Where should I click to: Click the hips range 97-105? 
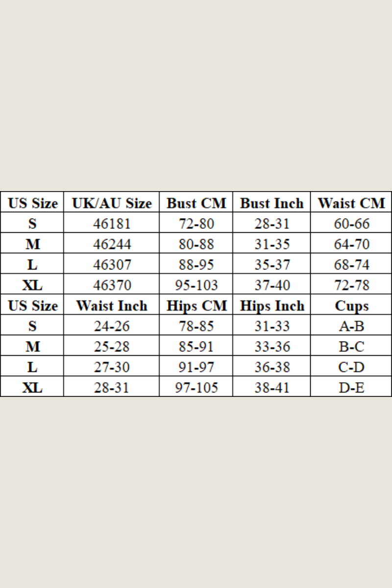coord(196,388)
